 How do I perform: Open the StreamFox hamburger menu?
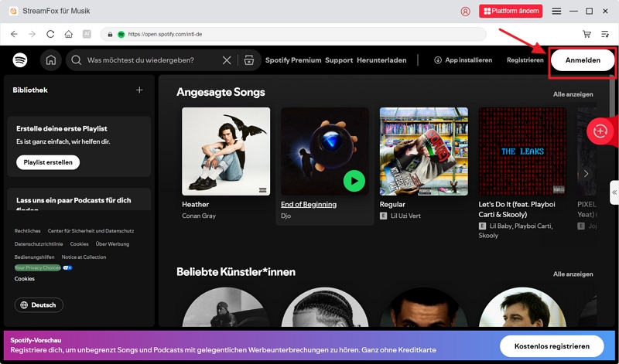pos(556,11)
